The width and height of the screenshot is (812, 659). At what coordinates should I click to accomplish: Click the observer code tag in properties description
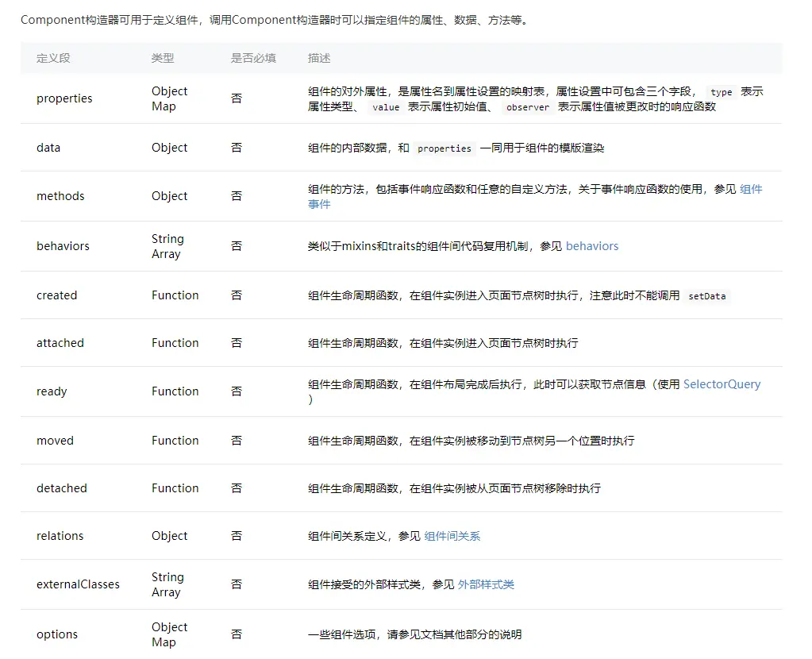point(528,107)
